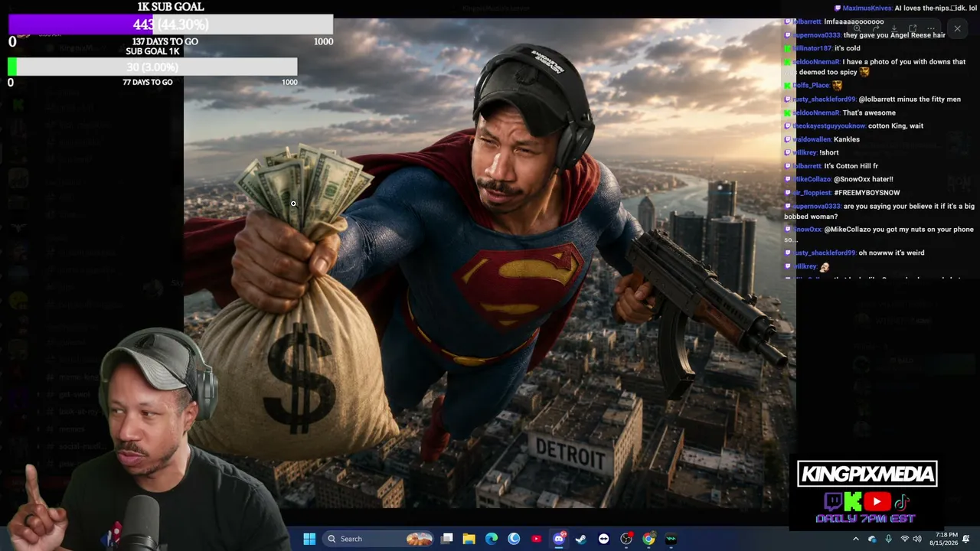
Task: Click the chat message from MaximusKnives
Action: (905, 8)
